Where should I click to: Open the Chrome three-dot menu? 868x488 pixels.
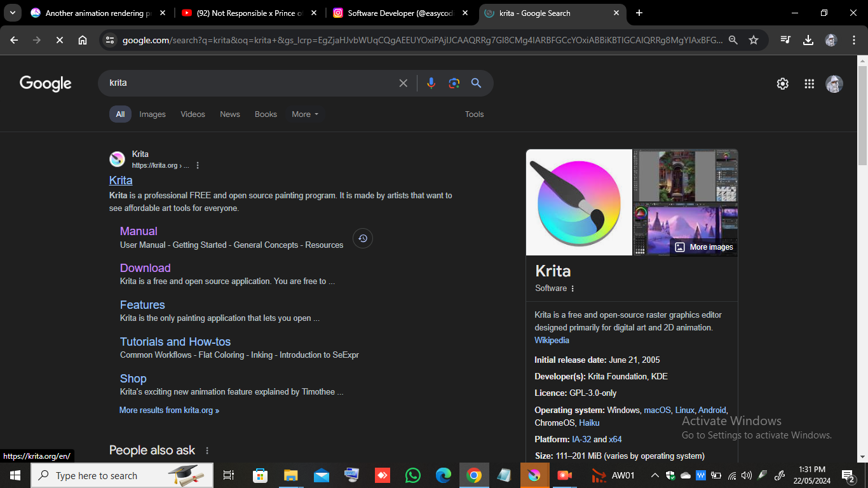(x=853, y=40)
